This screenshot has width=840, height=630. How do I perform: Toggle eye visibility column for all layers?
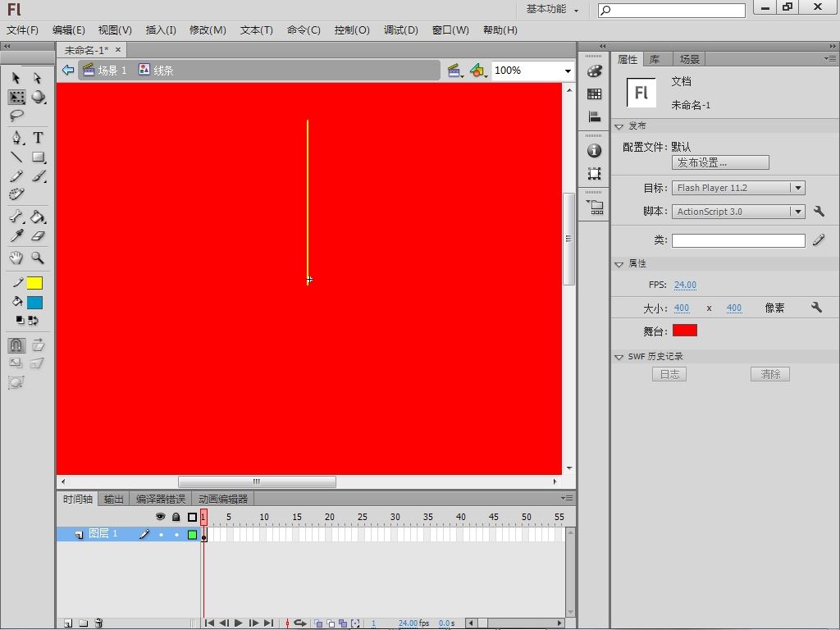pos(160,517)
